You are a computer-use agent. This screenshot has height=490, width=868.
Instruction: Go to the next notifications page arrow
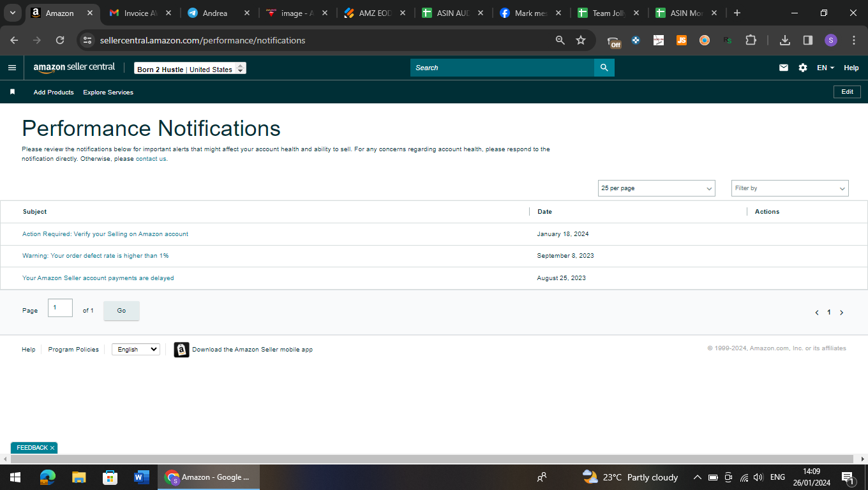pos(842,313)
